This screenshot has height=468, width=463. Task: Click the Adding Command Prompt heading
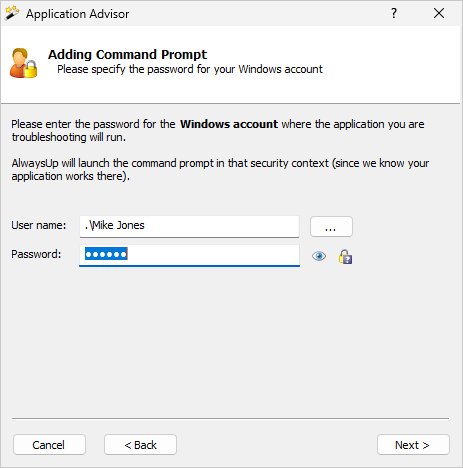pyautogui.click(x=127, y=54)
